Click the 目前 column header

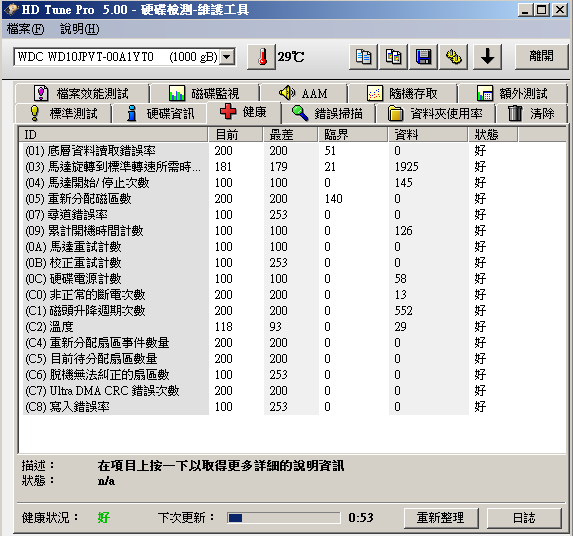pos(235,135)
